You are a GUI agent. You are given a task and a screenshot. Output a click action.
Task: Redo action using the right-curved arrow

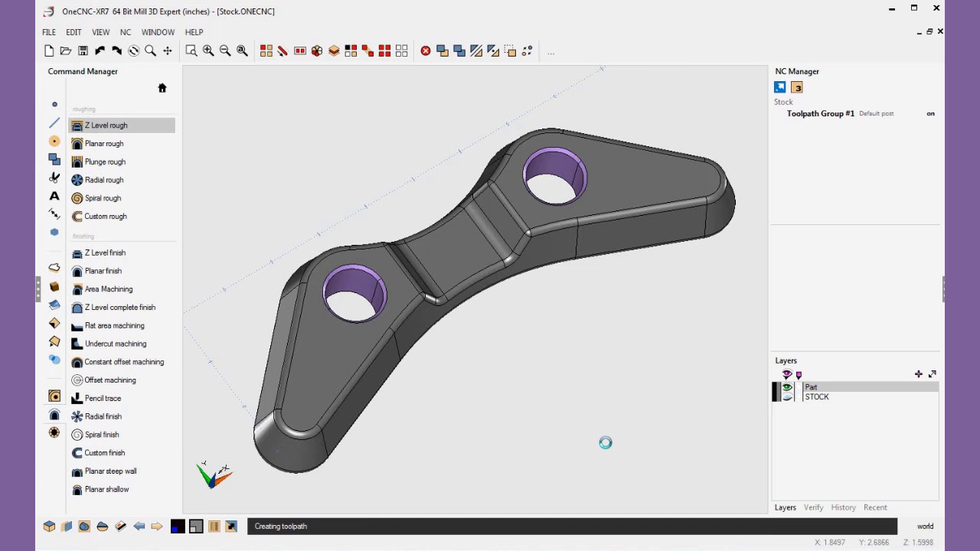pos(116,51)
